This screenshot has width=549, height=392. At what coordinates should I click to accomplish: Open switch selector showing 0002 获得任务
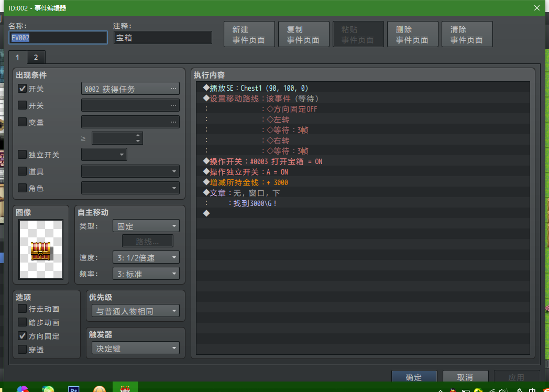(x=130, y=89)
